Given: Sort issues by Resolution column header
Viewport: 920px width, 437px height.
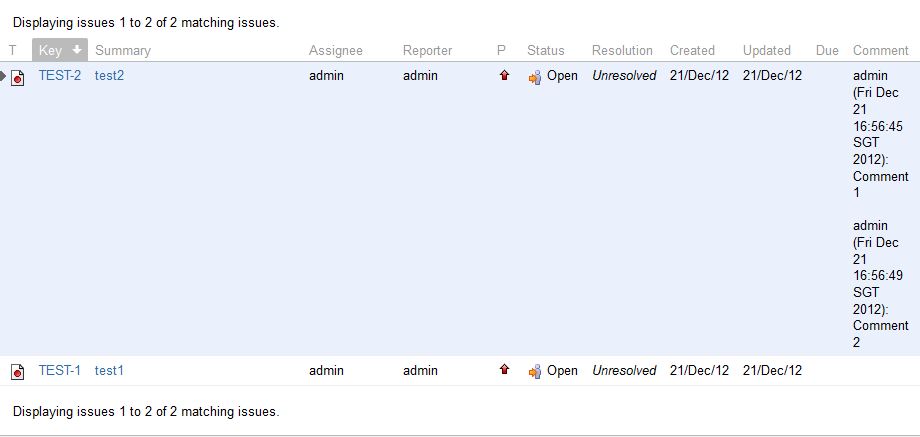Looking at the screenshot, I should 622,50.
